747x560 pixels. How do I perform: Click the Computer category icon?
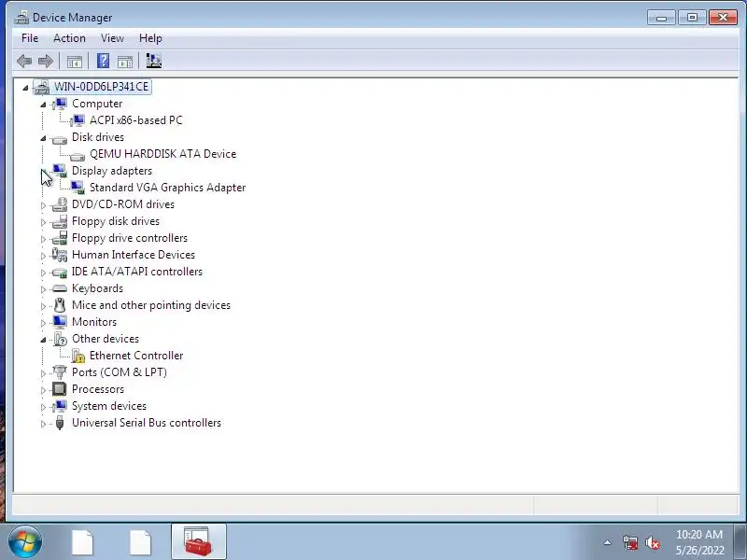pos(60,104)
